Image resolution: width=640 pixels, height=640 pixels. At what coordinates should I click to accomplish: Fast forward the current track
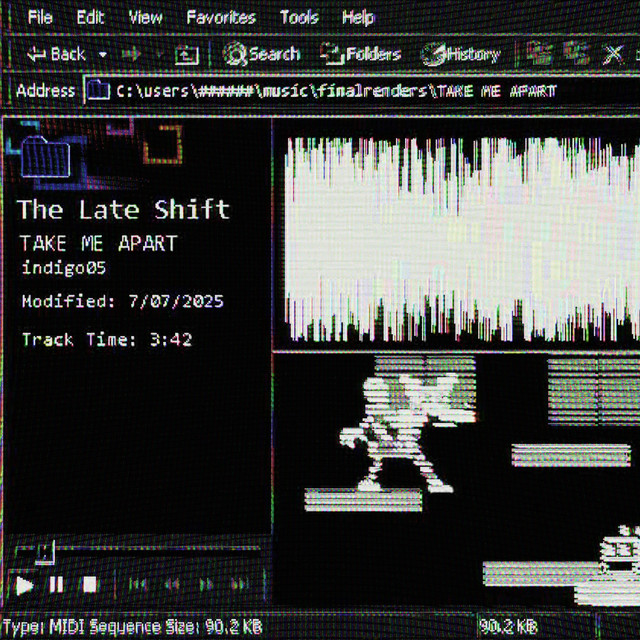pyautogui.click(x=206, y=584)
